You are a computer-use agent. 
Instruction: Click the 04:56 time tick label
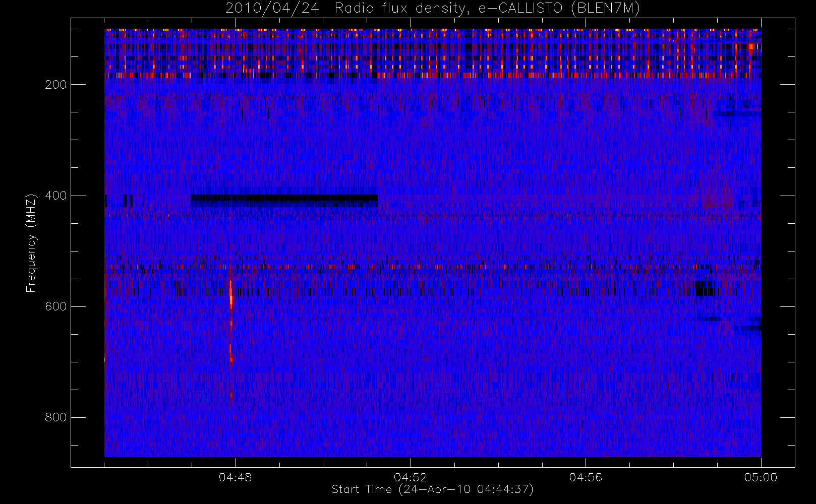586,477
